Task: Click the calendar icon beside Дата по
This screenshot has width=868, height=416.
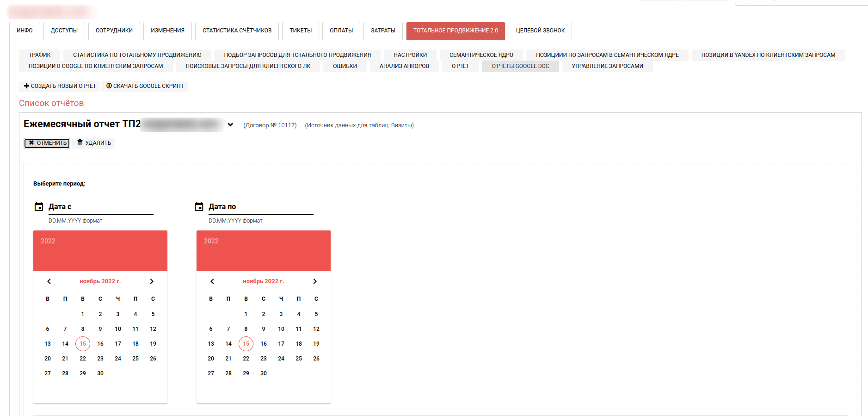Action: point(199,207)
